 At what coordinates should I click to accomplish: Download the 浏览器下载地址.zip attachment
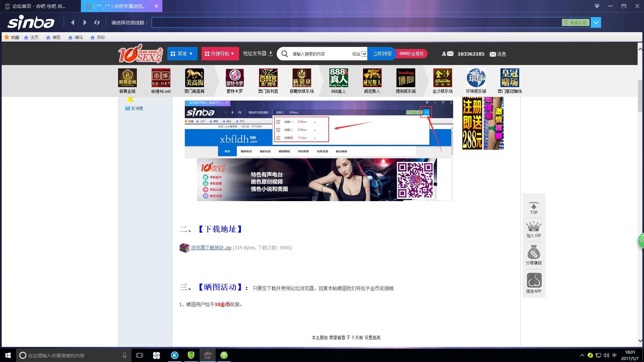pos(211,247)
